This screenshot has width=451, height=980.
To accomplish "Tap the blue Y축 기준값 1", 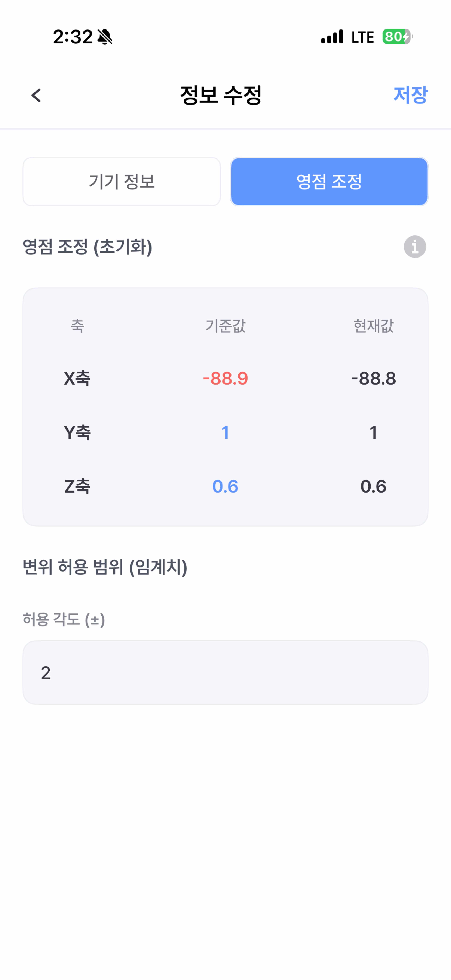I will [x=225, y=433].
